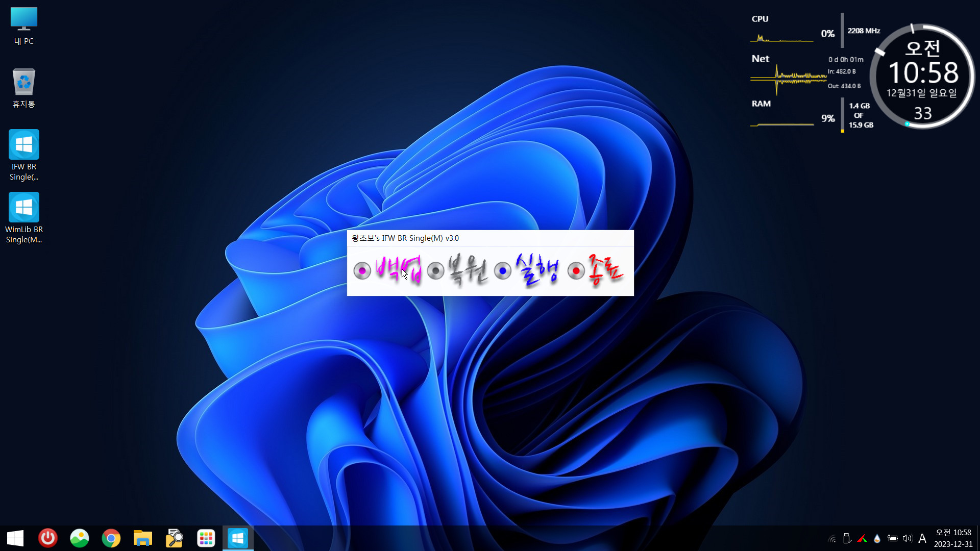Open the Windows Start button
Viewport: 980px width, 551px height.
click(15, 538)
